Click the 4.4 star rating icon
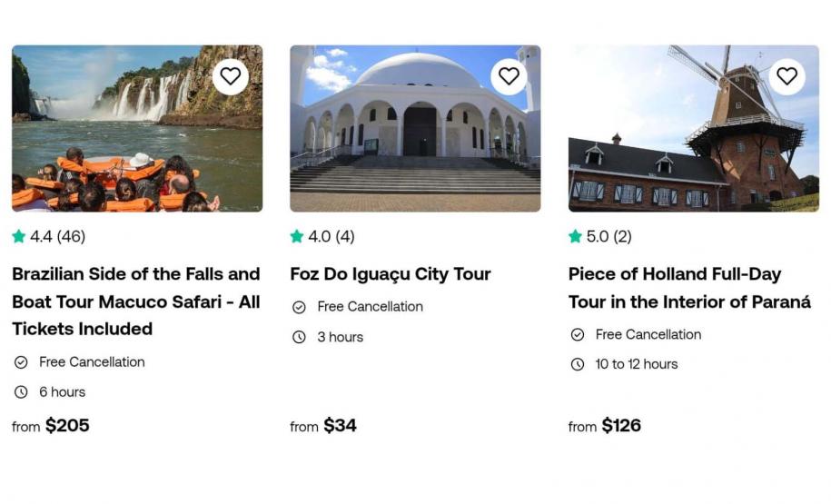This screenshot has width=831, height=504. (19, 237)
